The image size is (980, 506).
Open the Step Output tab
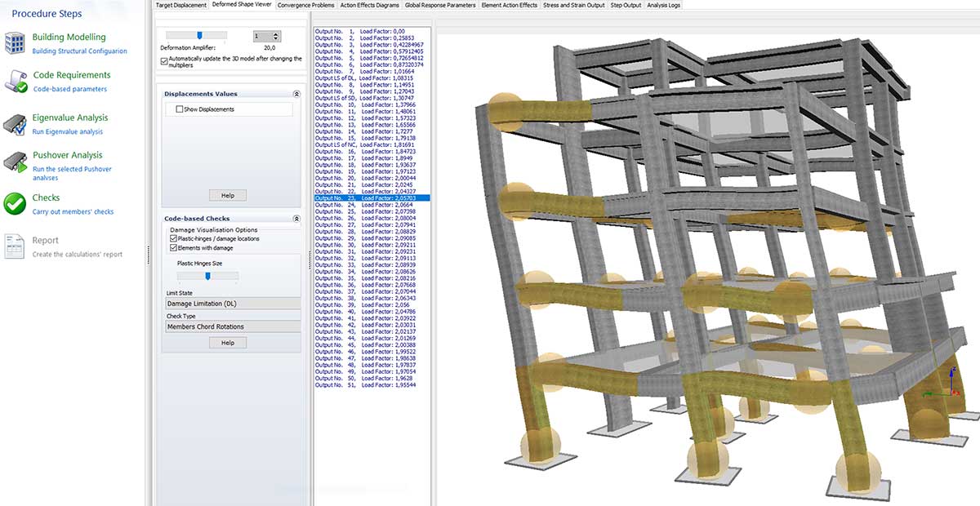coord(626,5)
